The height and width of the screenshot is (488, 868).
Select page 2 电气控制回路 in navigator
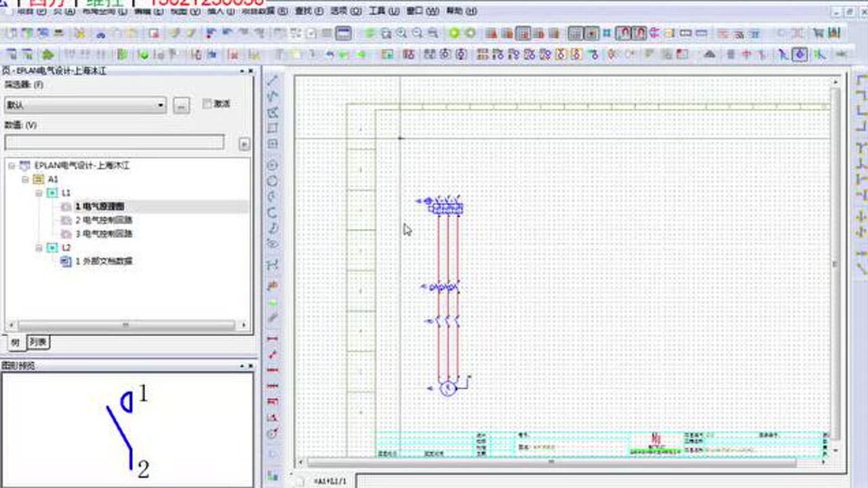coord(105,220)
